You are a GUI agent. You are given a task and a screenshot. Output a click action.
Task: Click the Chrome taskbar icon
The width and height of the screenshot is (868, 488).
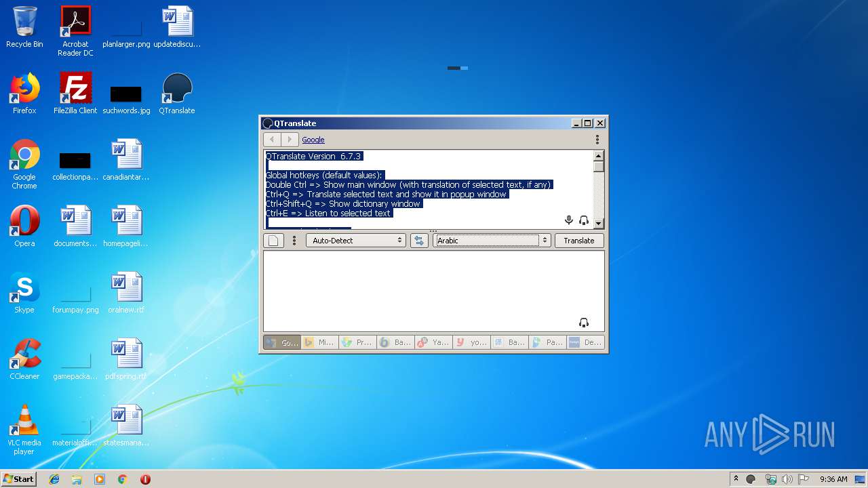tap(123, 479)
